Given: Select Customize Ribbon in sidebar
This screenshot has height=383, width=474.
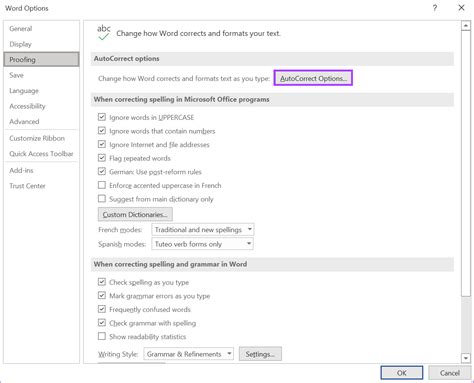Looking at the screenshot, I should click(37, 138).
